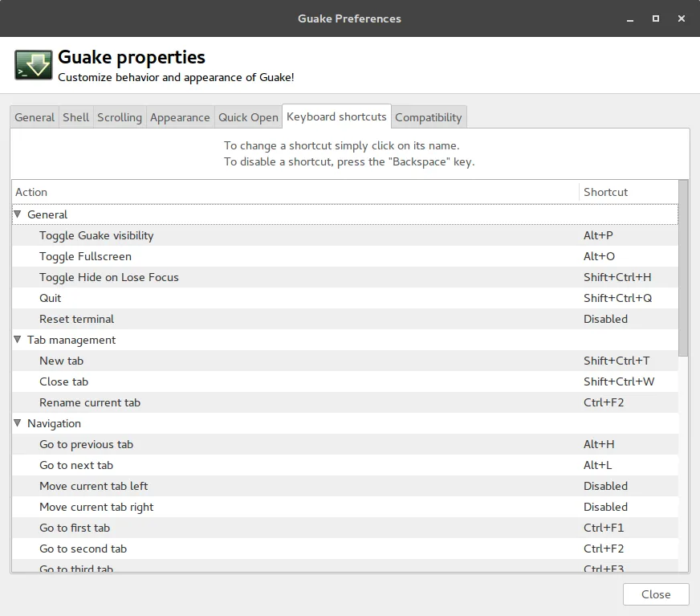Open the Shell tab
This screenshot has height=616, width=700.
point(76,117)
